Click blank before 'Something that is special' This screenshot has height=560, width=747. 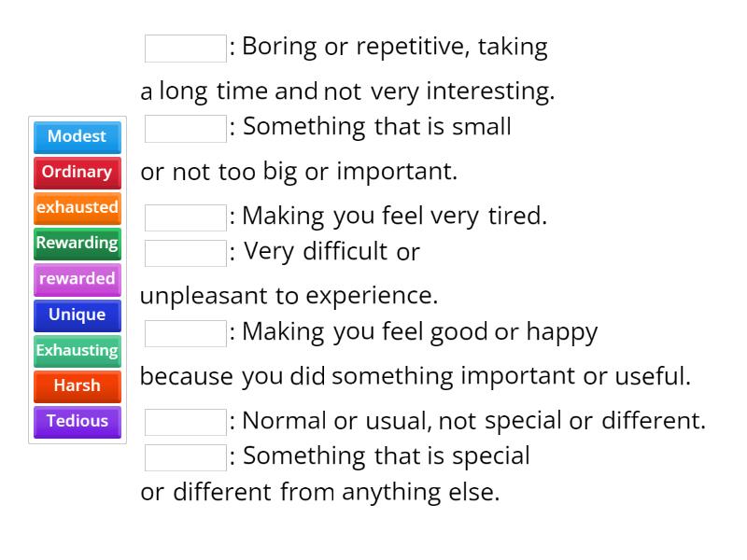coord(185,457)
